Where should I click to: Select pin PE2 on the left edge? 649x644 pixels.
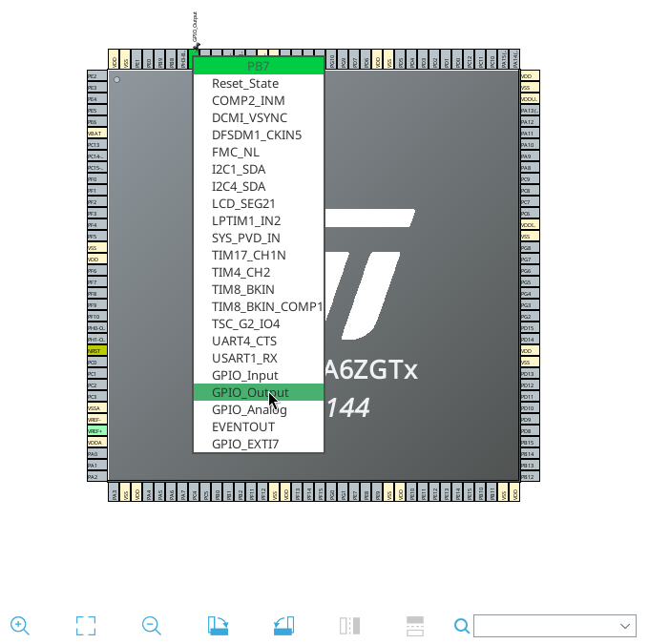(96, 76)
